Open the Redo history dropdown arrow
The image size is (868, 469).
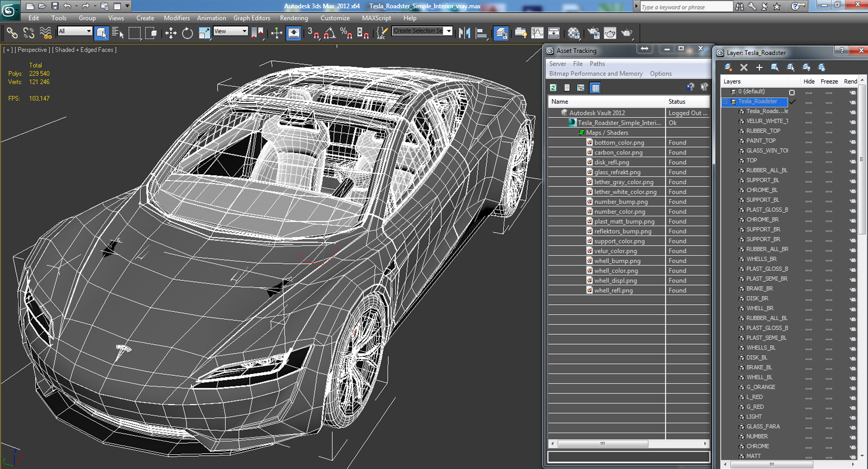[94, 6]
